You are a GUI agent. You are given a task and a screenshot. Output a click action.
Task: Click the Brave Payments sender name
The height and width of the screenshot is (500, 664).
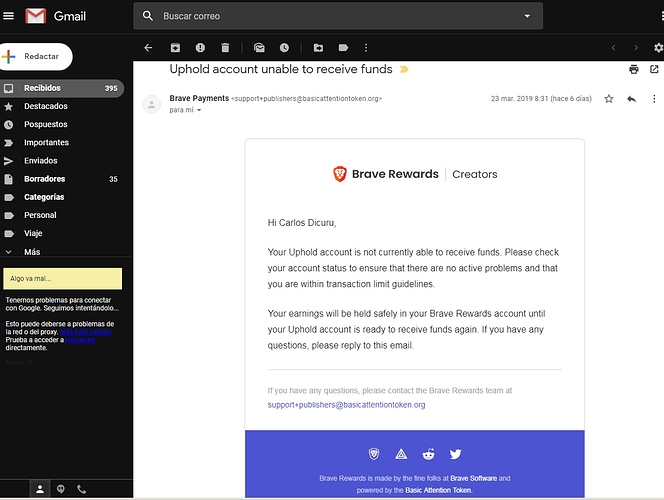[199, 98]
